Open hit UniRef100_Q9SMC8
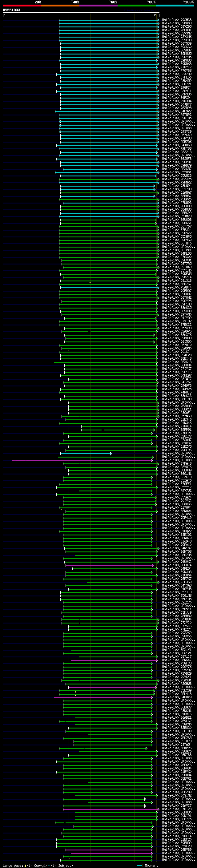The image size is (197, 868). click(176, 20)
